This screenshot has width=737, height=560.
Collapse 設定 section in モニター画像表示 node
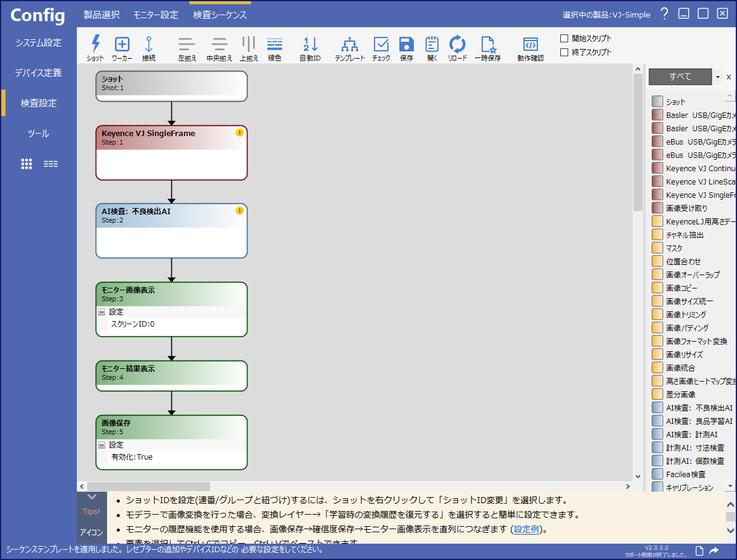(102, 312)
